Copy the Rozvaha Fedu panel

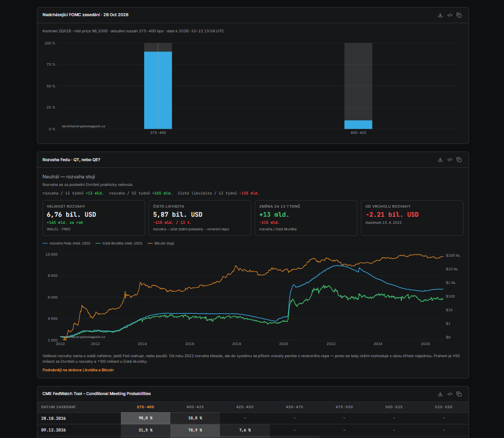(x=459, y=160)
